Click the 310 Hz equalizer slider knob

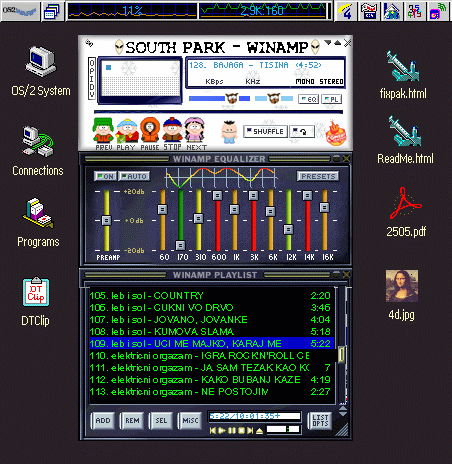pos(198,218)
